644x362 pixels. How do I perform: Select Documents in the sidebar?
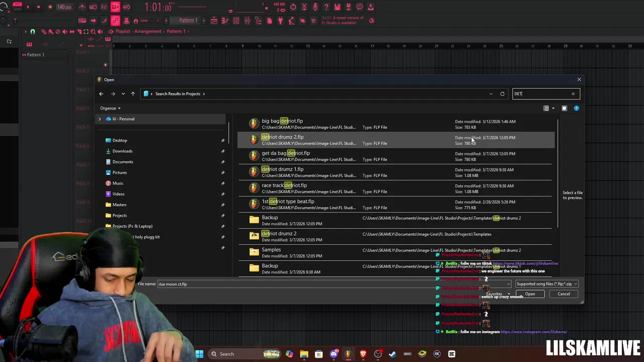123,162
